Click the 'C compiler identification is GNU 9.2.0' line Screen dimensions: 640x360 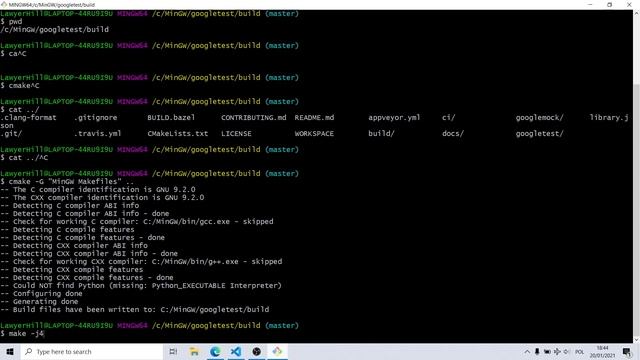[98, 189]
